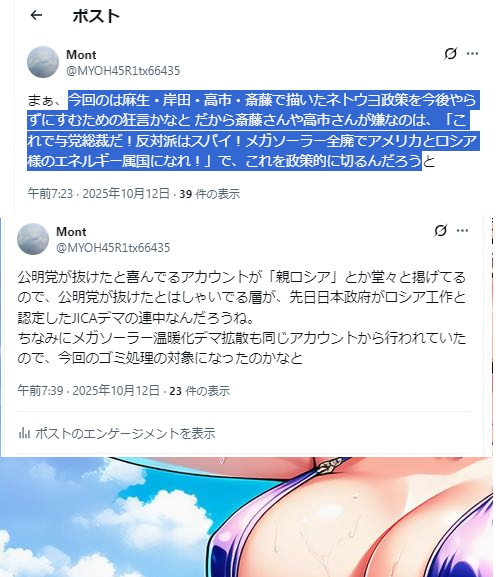This screenshot has height=577, width=501.
Task: Expand three-dot menu on second post
Action: pyautogui.click(x=462, y=231)
